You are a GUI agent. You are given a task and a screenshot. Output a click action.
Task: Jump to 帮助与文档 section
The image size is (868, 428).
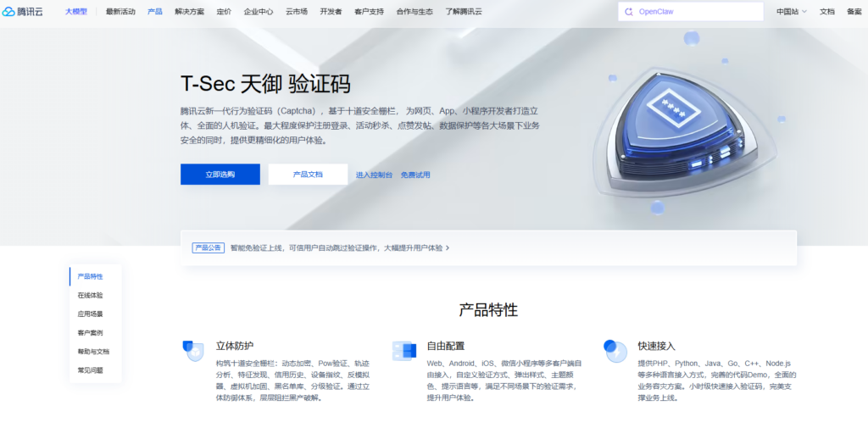[93, 352]
